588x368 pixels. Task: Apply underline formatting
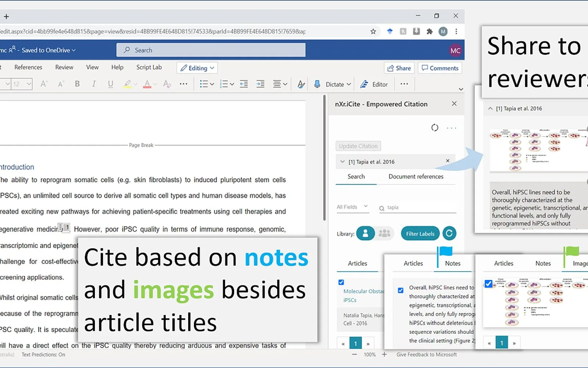pos(110,84)
